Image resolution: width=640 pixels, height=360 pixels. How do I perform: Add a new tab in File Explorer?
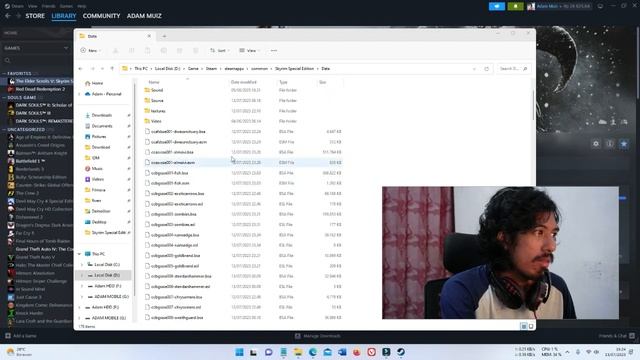point(164,36)
